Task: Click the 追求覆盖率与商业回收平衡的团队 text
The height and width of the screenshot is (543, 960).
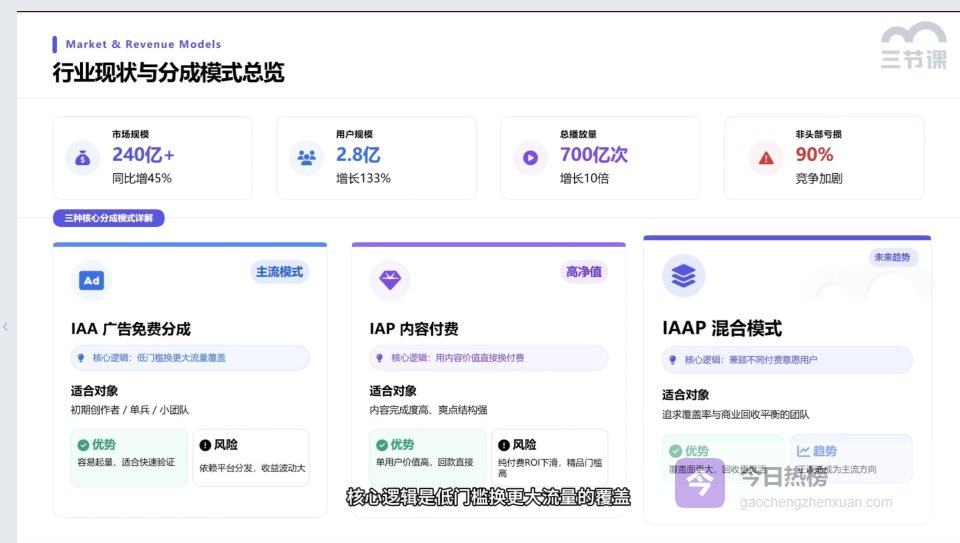Action: pos(735,415)
